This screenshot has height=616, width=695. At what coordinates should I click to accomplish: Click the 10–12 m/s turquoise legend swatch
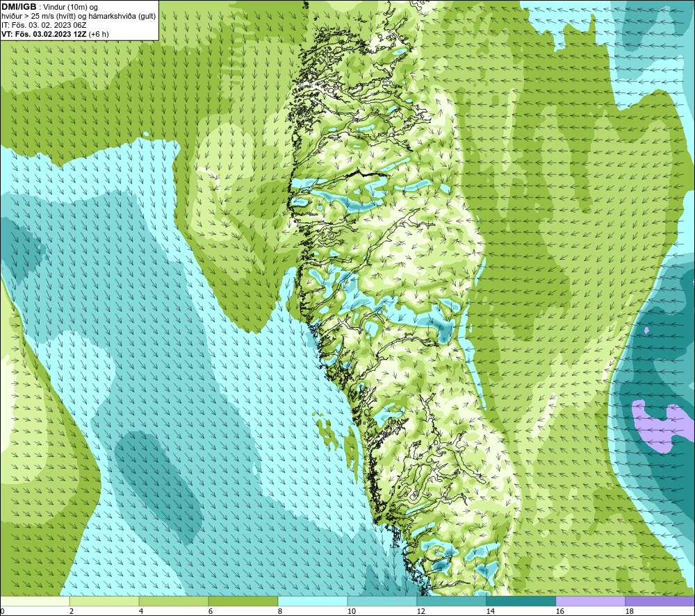pyautogui.click(x=382, y=601)
